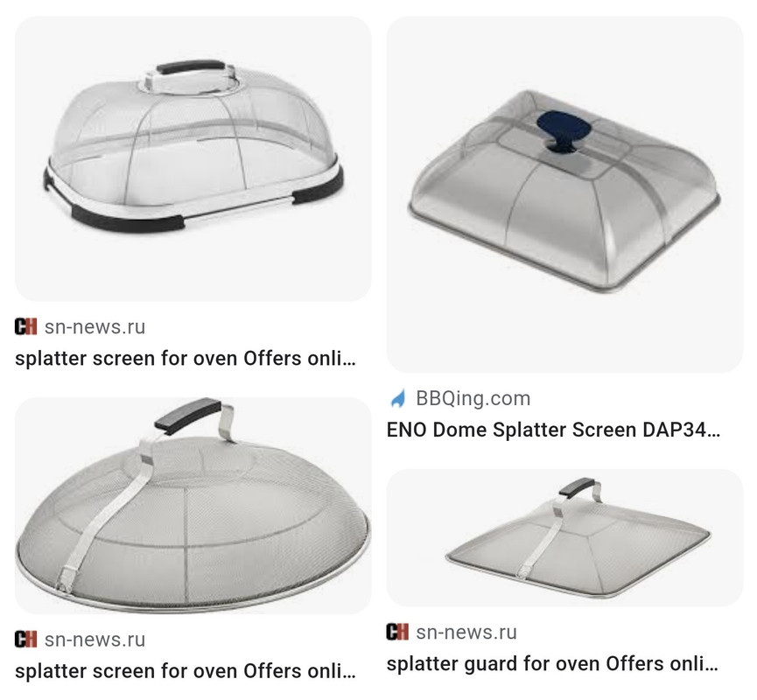Open the 'splatter guard for oven Offers' title
Viewport: 757px width, 700px height.
click(552, 663)
